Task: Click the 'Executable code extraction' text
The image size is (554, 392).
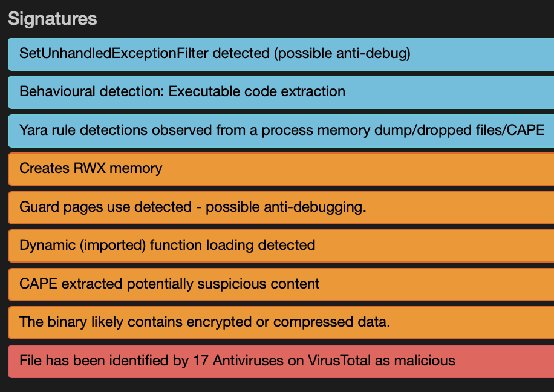Action: point(257,91)
